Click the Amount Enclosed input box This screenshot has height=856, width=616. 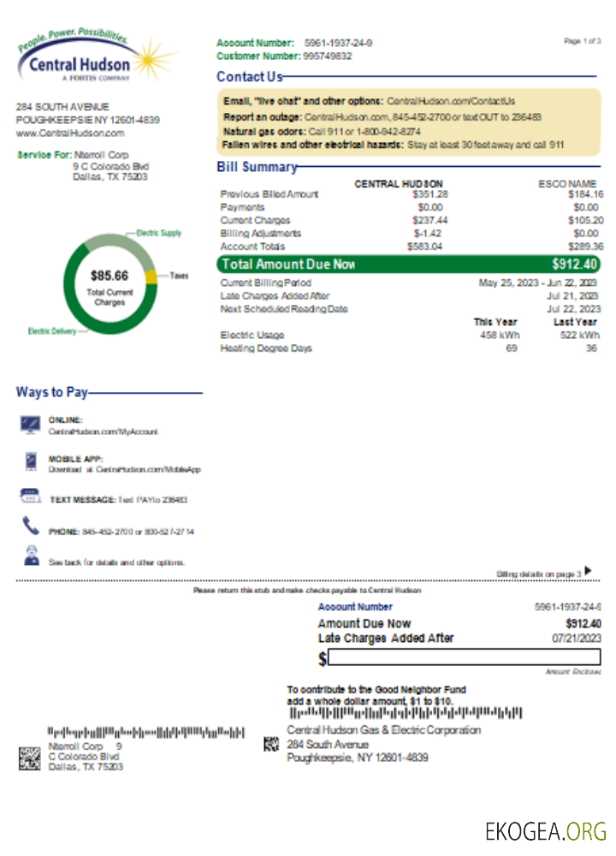pos(465,657)
